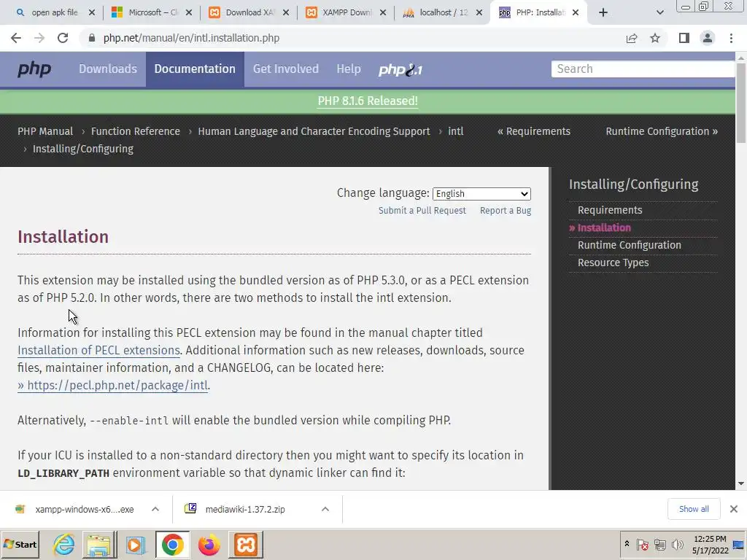Screen dimensions: 747x560
Task: Close the Microsoft tab
Action: (189, 12)
